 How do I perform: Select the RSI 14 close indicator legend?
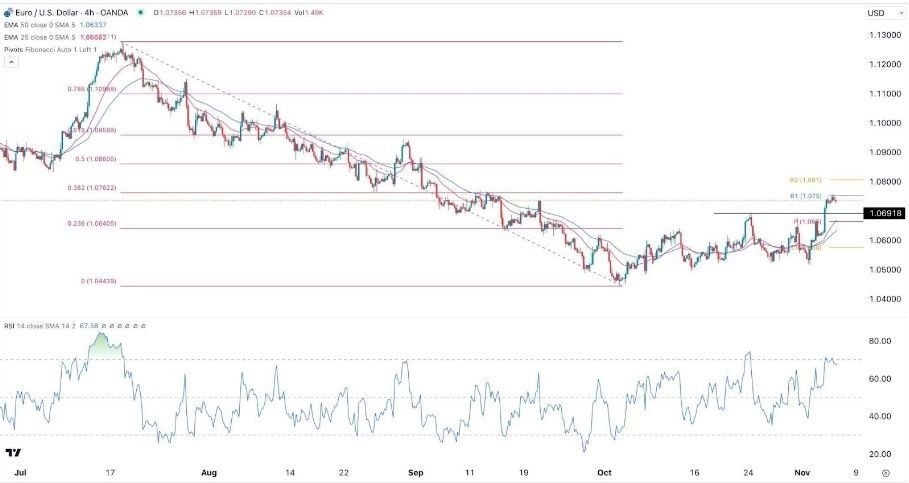coord(40,326)
